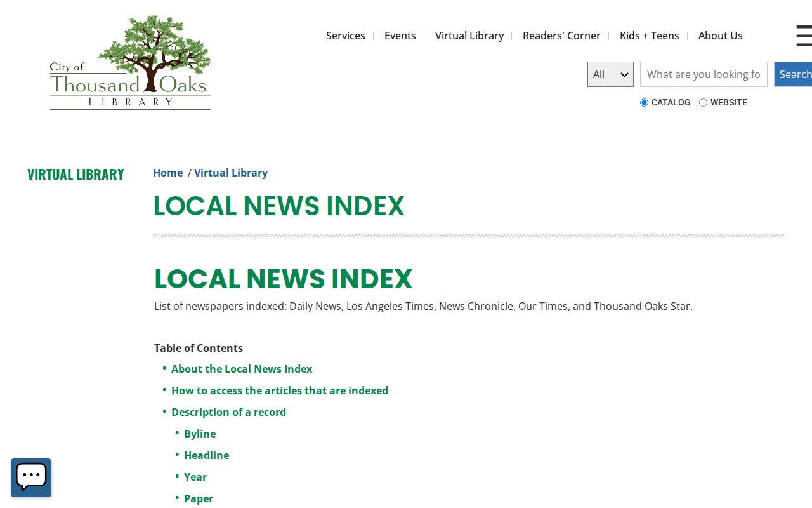Go to the Paper section link
The width and height of the screenshot is (812, 508).
tap(199, 498)
